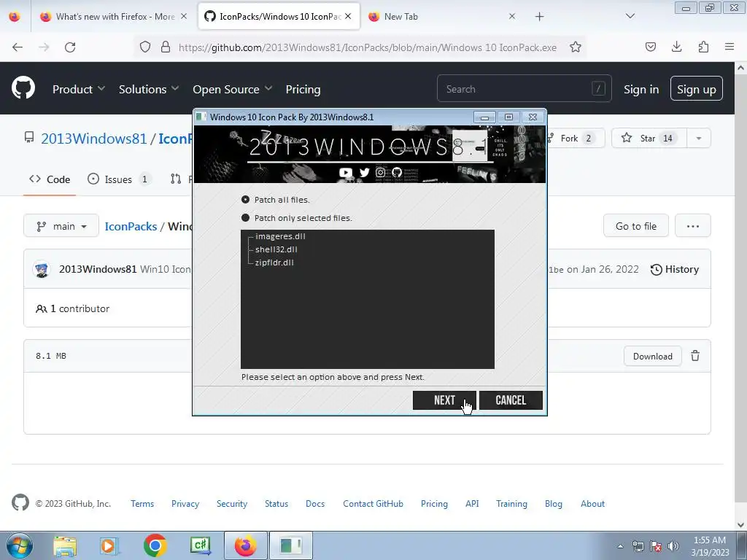Viewport: 747px width, 560px height.
Task: Expand the Solutions menu on GitHub
Action: (149, 89)
